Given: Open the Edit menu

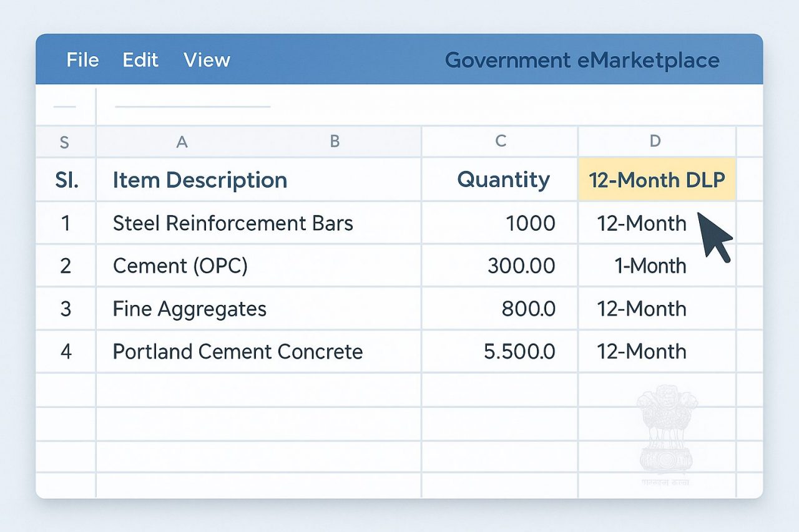Looking at the screenshot, I should [140, 60].
